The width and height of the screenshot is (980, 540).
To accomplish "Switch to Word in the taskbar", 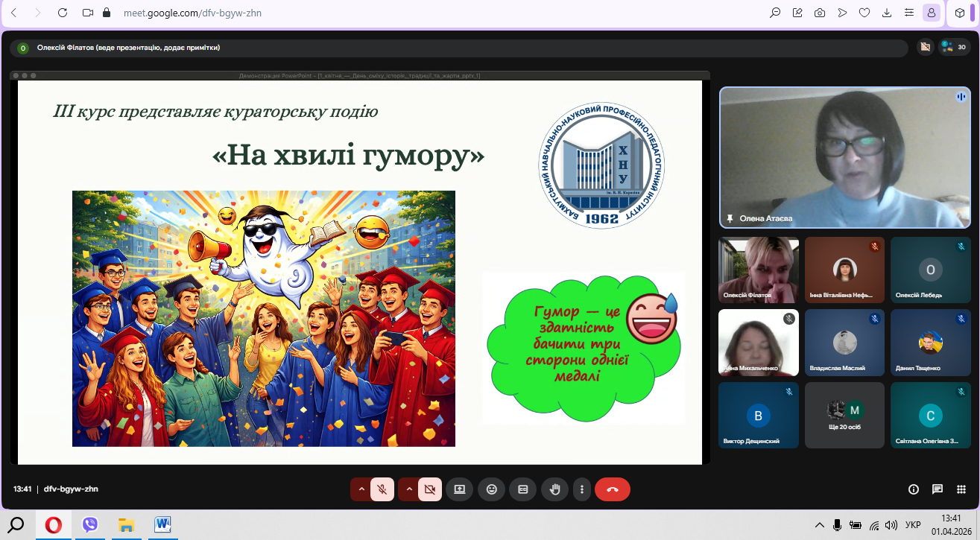I will click(162, 525).
